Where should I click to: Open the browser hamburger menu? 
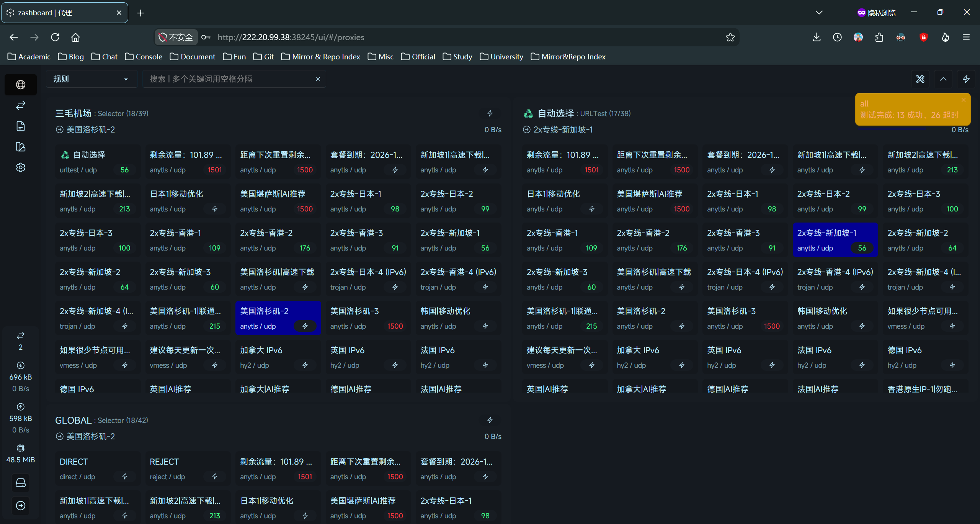coord(966,37)
